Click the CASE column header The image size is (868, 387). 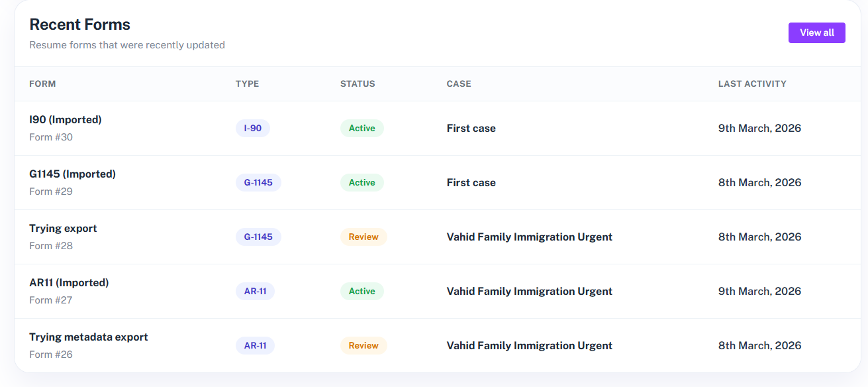click(x=459, y=84)
